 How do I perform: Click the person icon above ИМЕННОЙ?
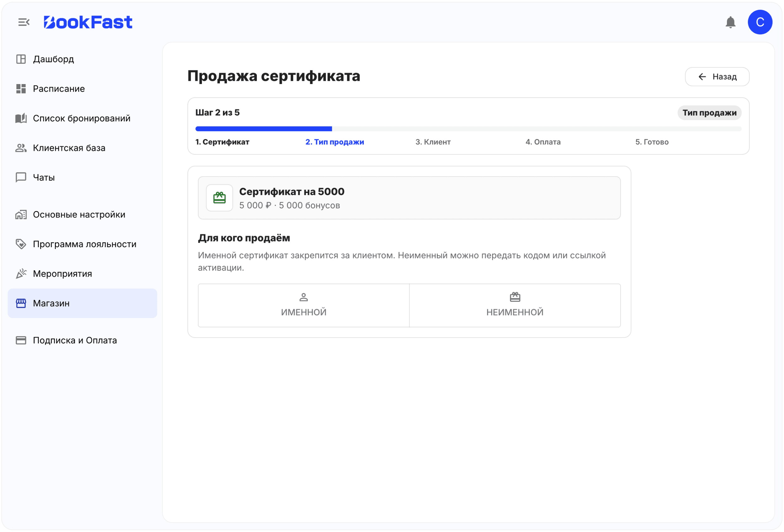click(x=304, y=297)
